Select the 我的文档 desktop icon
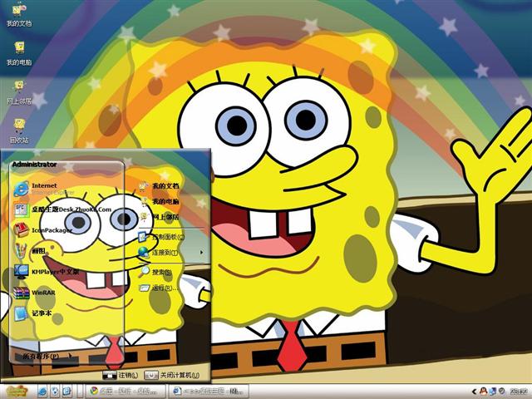Image resolution: width=532 pixels, height=399 pixels. pyautogui.click(x=18, y=12)
